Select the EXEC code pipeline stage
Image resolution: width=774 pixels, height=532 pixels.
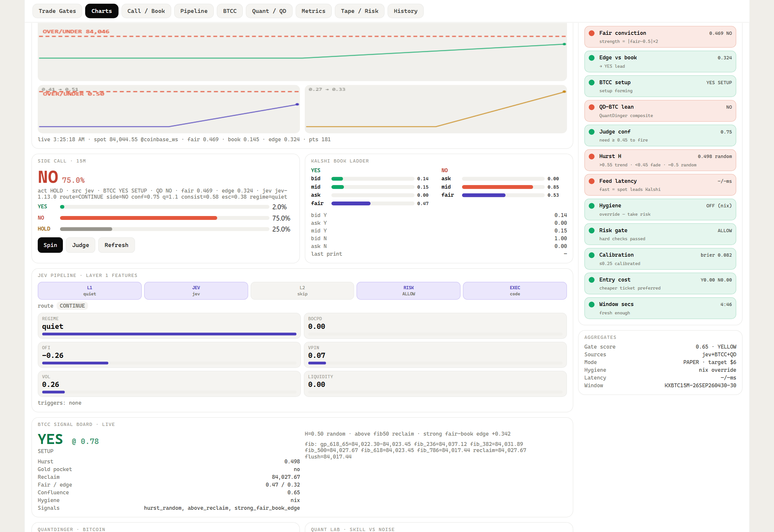point(515,291)
